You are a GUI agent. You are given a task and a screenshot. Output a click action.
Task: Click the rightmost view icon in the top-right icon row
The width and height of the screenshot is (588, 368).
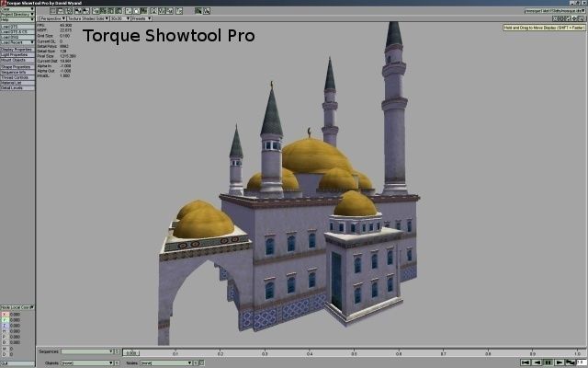582,18
